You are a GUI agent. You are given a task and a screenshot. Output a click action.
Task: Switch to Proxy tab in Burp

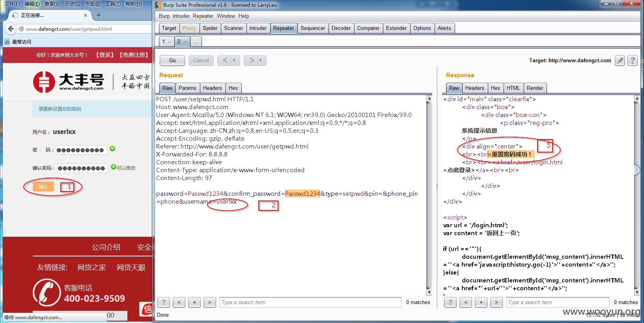click(189, 28)
